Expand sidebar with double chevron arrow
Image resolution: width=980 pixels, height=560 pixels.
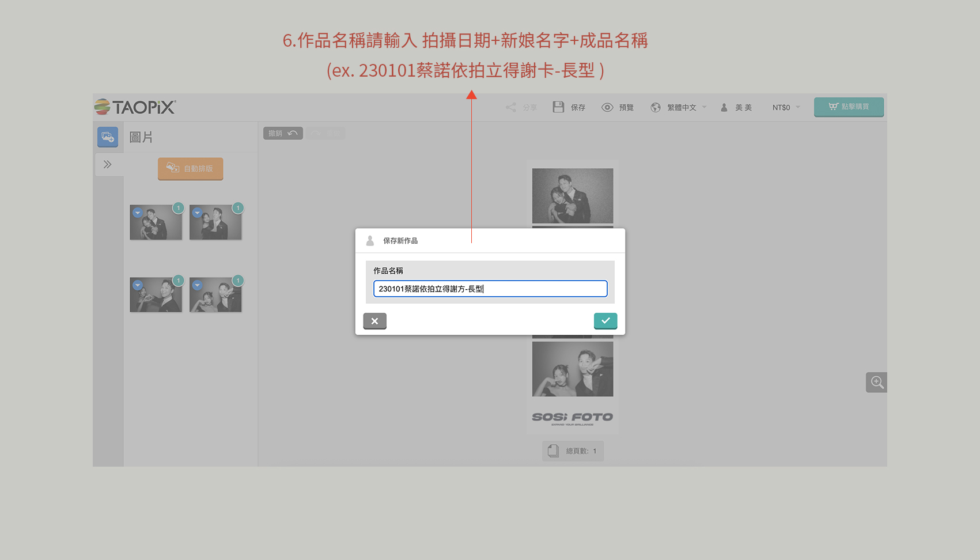coord(107,164)
